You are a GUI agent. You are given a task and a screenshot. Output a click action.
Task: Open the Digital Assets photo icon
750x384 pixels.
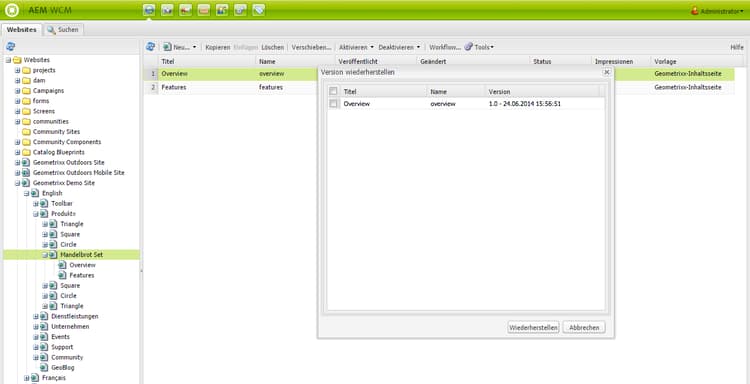[167, 10]
